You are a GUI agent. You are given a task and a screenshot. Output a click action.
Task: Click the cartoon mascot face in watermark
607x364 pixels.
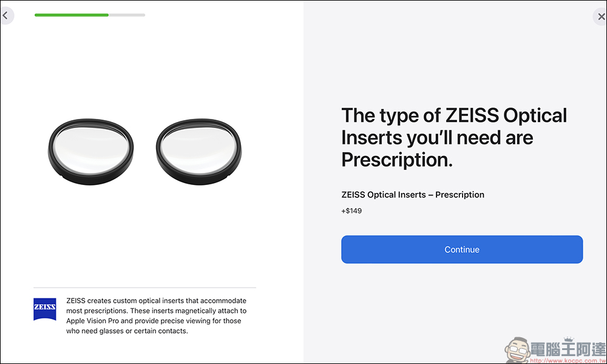(x=517, y=349)
